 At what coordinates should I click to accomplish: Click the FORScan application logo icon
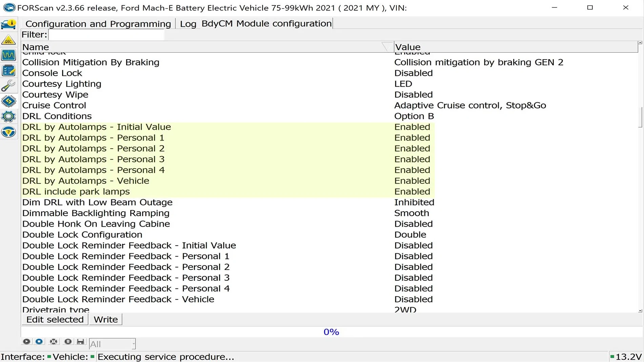point(9,7)
